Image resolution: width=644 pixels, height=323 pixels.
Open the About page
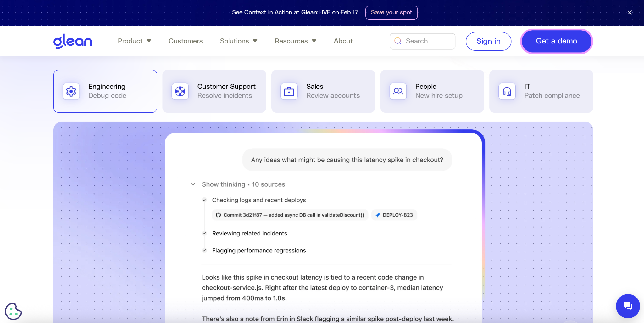pyautogui.click(x=343, y=41)
